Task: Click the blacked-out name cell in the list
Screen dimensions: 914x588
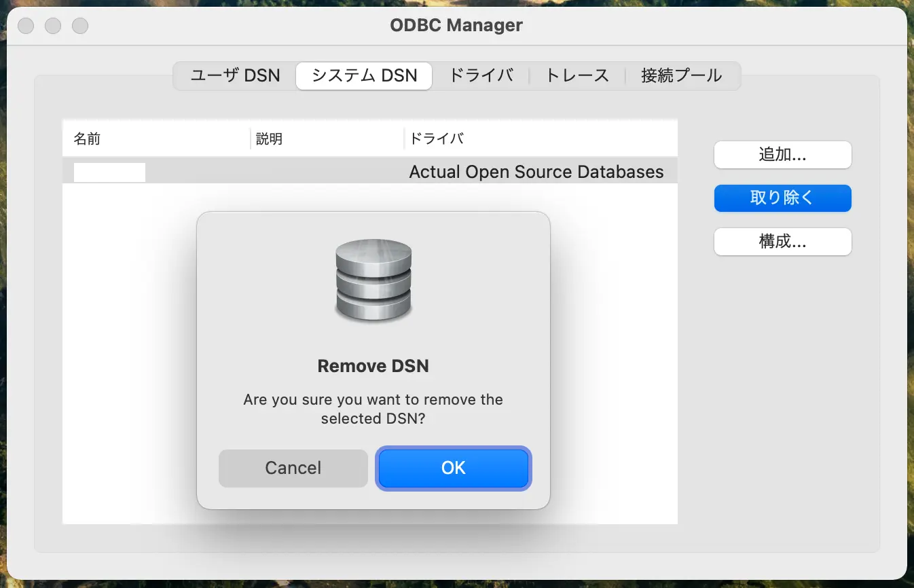Action: 109,171
